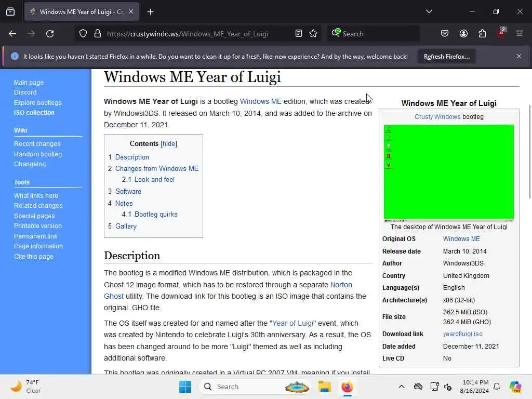532x399 pixels.
Task: Open tracking protection shield icon
Action: [83, 34]
